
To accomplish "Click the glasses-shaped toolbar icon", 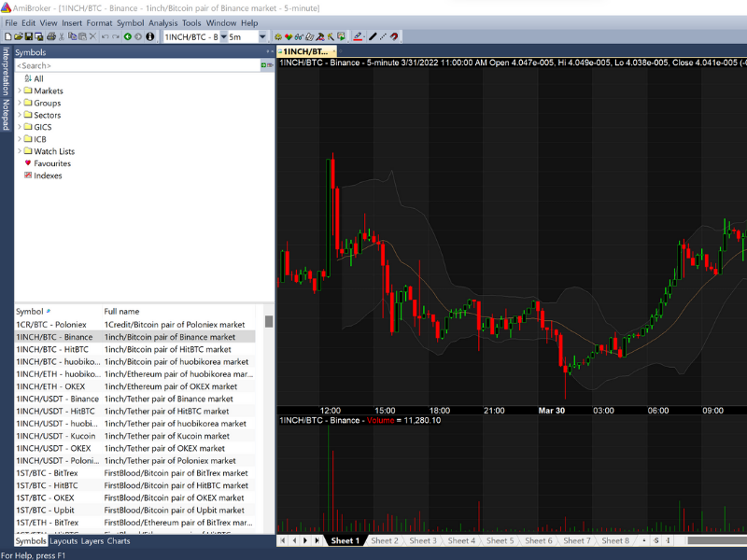I will coord(299,36).
